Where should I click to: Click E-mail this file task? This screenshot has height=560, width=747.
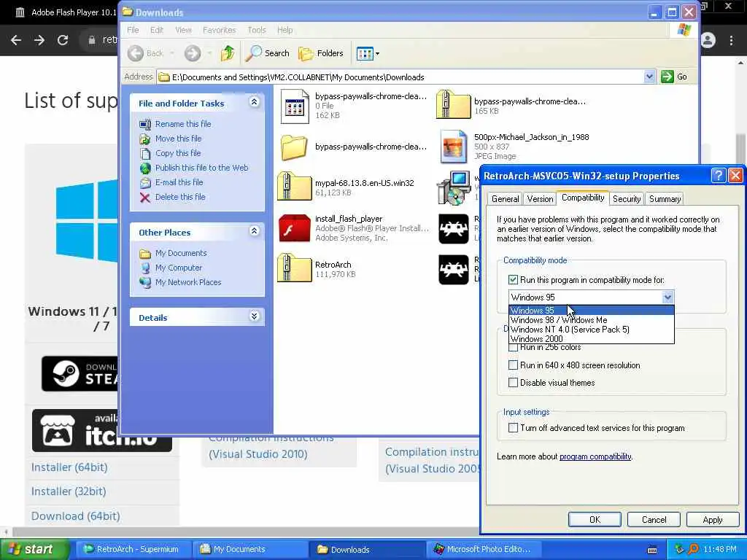[179, 182]
